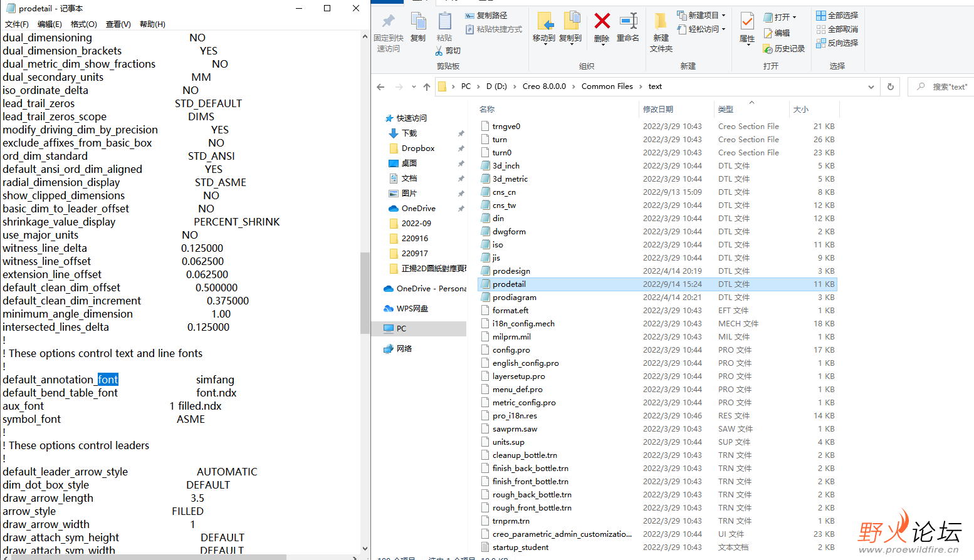Click Copy path in the ribbon
The image size is (974, 560).
486,15
